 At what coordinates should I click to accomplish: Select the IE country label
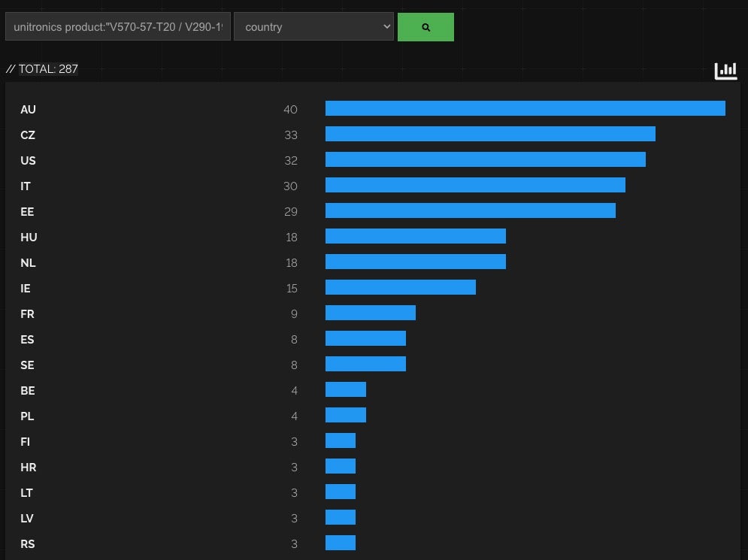[x=26, y=289]
